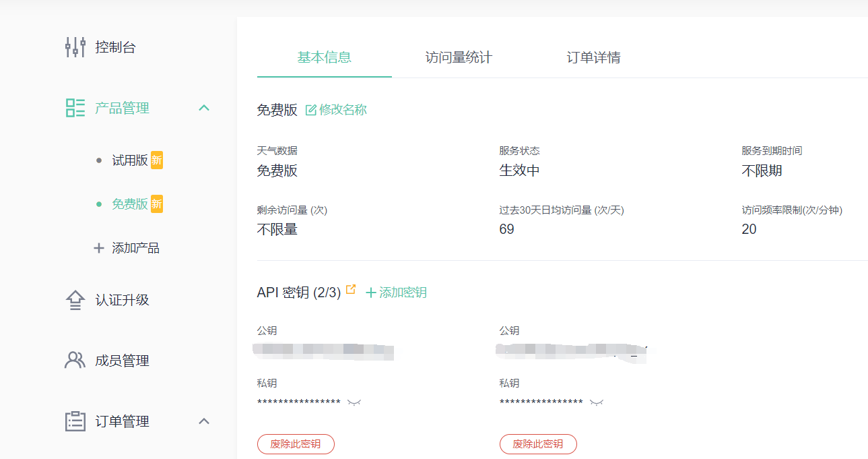Click the 控制台 slider icon in sidebar
This screenshot has height=459, width=868.
(x=75, y=47)
